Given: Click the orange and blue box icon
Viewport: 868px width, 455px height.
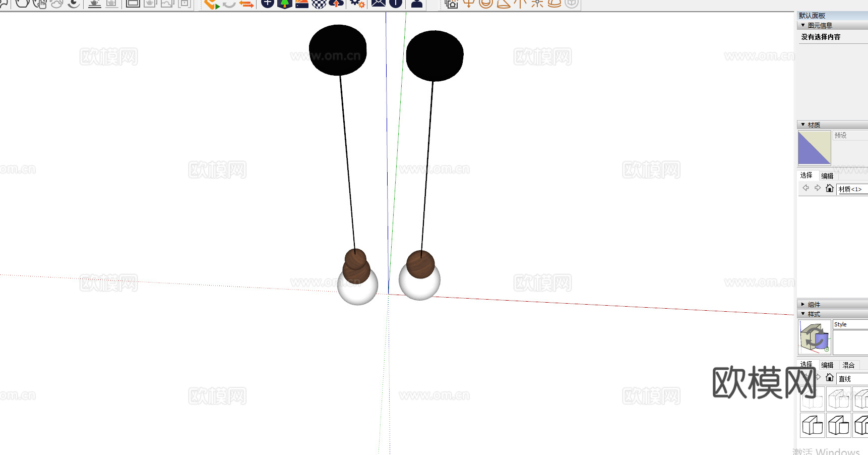Looking at the screenshot, I should point(302,3).
